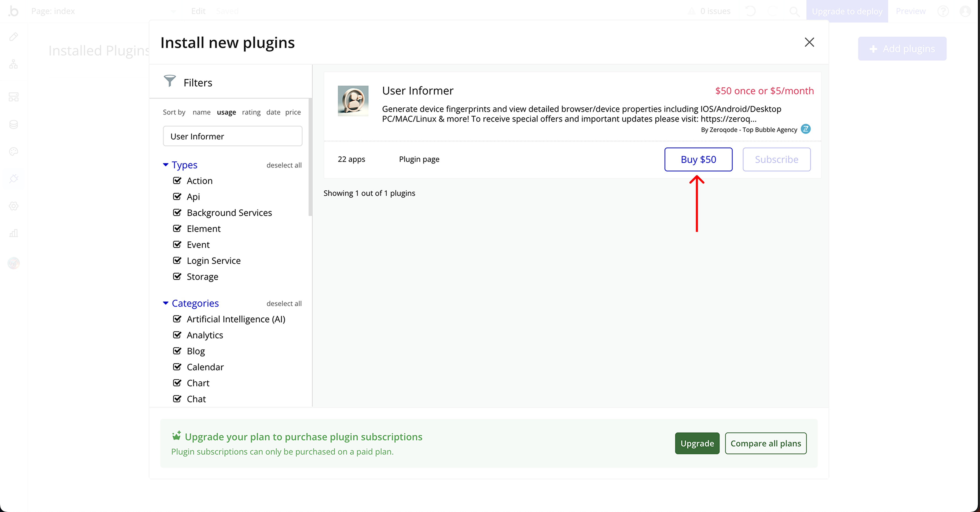Open the Design tab pencil icon
Viewport: 980px width, 512px height.
(14, 37)
